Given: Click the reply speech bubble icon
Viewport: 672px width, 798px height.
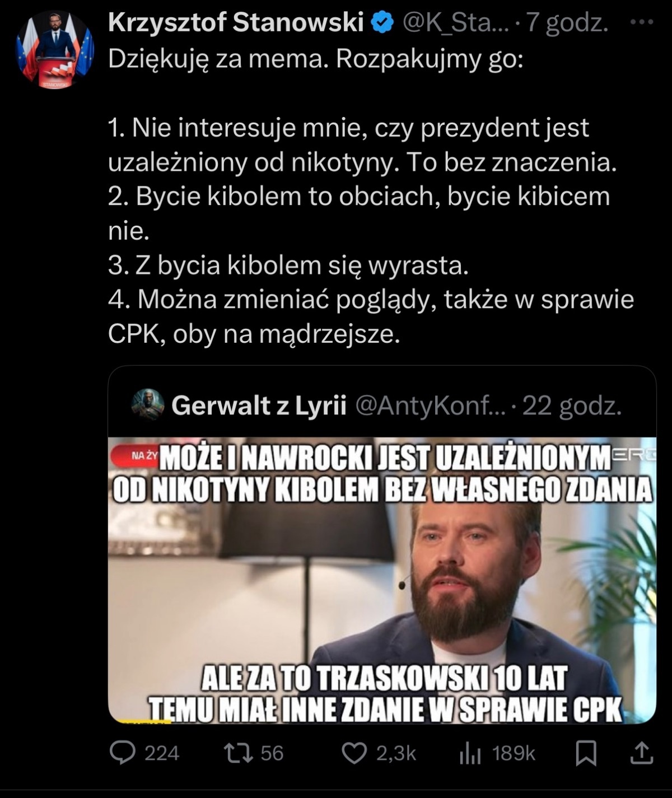Looking at the screenshot, I should pos(123,753).
